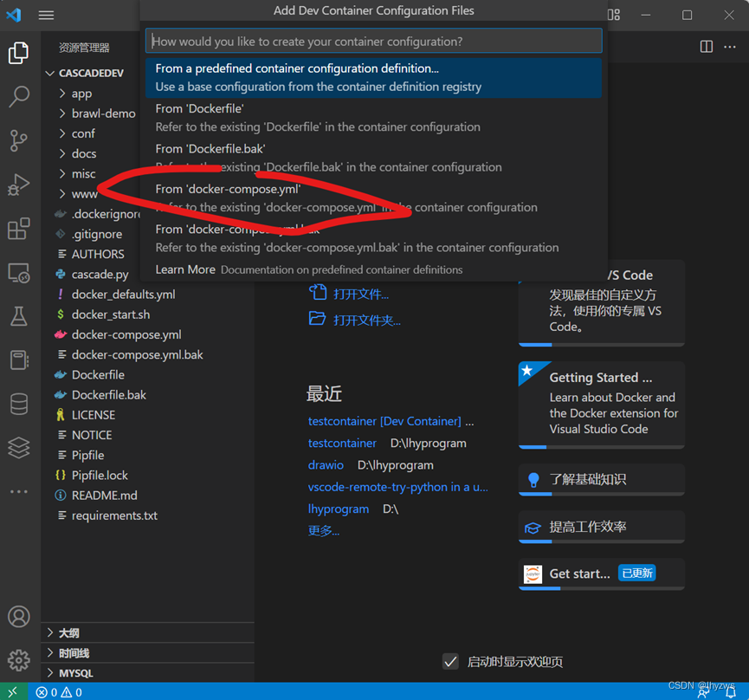Toggle show welcome page on startup checkbox
749x700 pixels.
pyautogui.click(x=450, y=661)
